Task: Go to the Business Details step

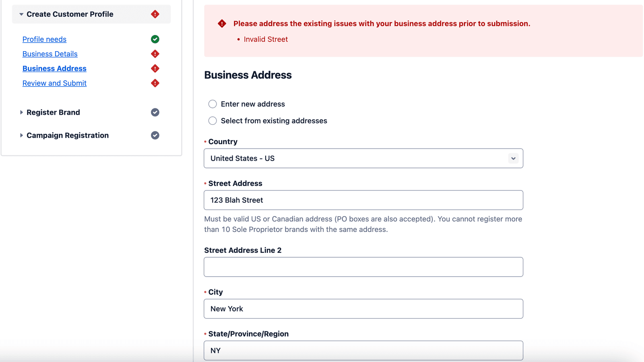Action: tap(50, 54)
